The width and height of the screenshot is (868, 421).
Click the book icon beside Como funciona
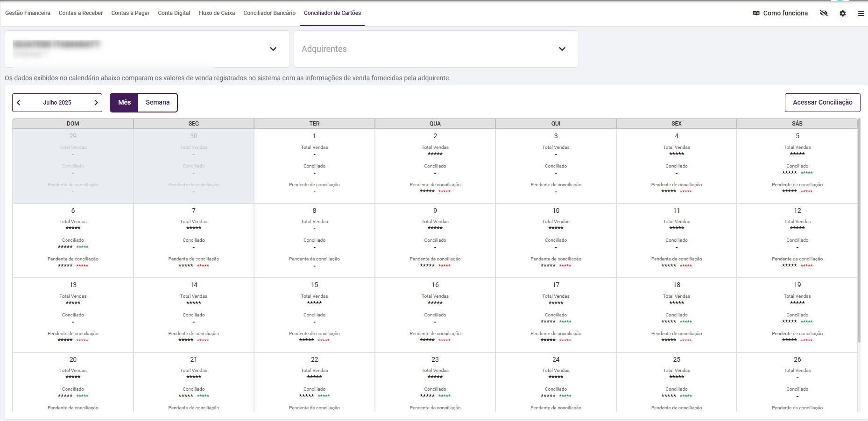pos(756,13)
